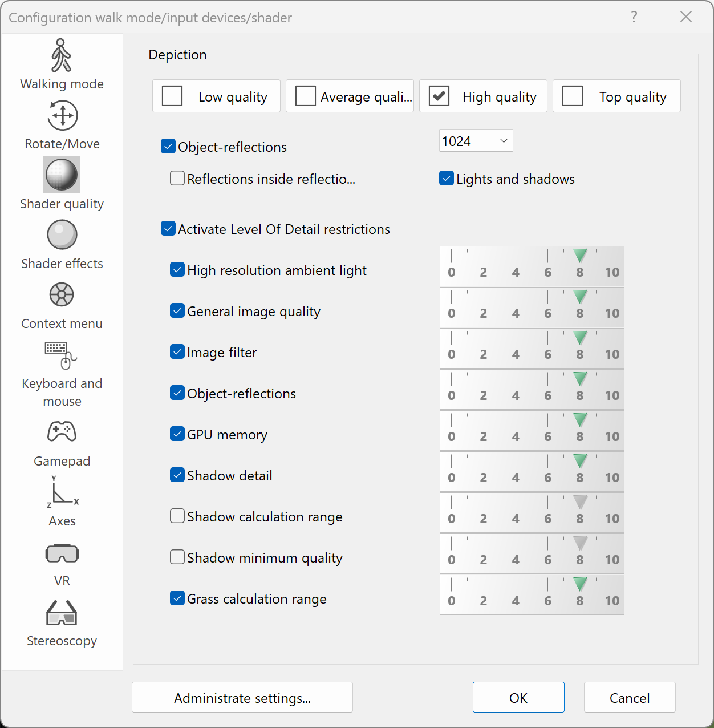Screen dimensions: 714x728
Task: Click the General image quality slider handle
Action: coord(580,297)
